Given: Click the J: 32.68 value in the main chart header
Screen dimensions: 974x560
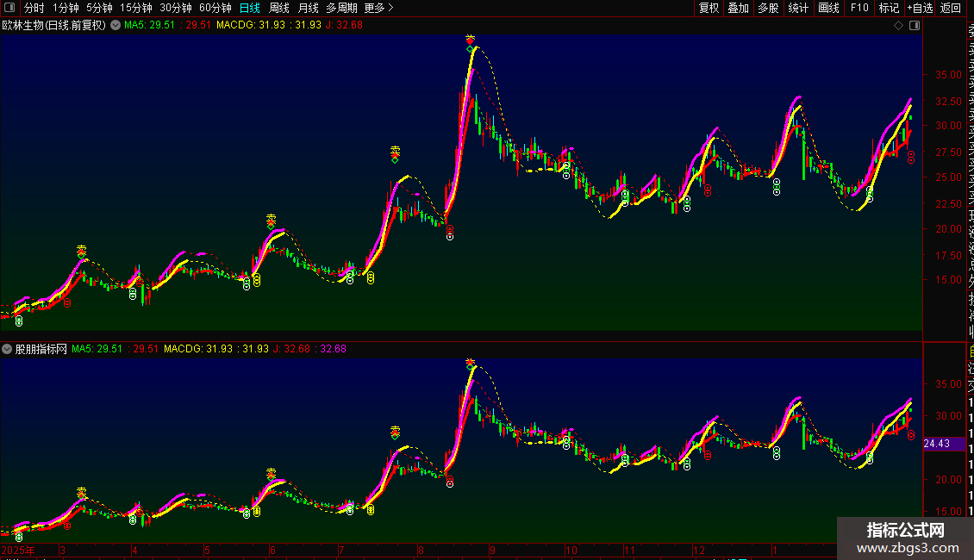Looking at the screenshot, I should pos(344,26).
